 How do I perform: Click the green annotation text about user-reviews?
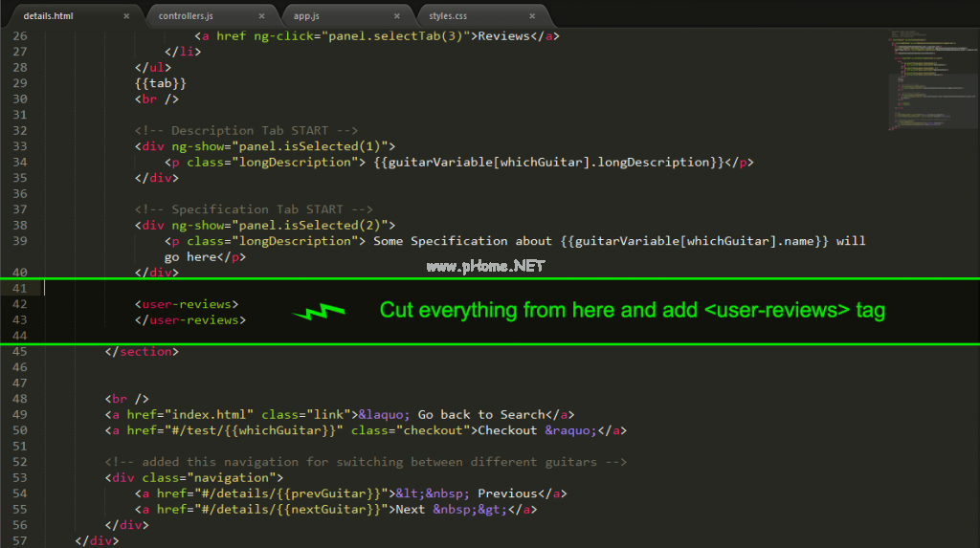click(632, 310)
